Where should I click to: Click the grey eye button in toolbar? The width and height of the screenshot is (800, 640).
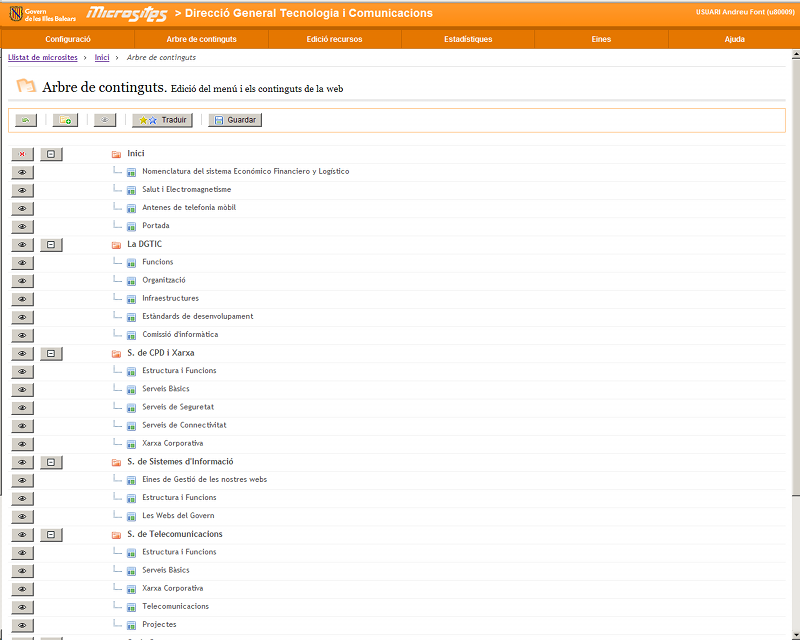[x=105, y=120]
